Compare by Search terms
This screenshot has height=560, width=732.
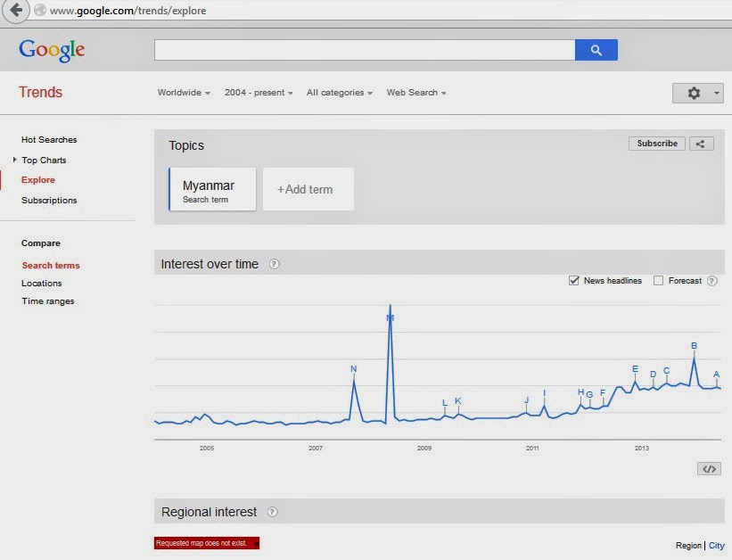click(x=51, y=266)
